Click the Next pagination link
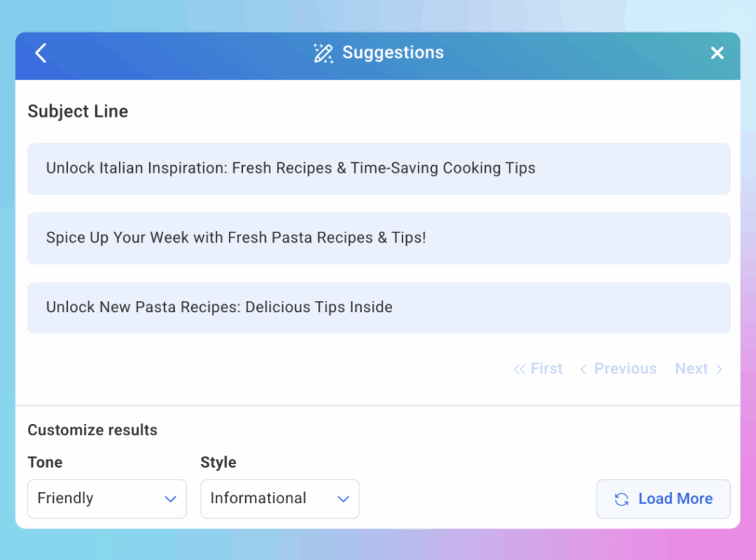This screenshot has height=560, width=756. pos(692,369)
